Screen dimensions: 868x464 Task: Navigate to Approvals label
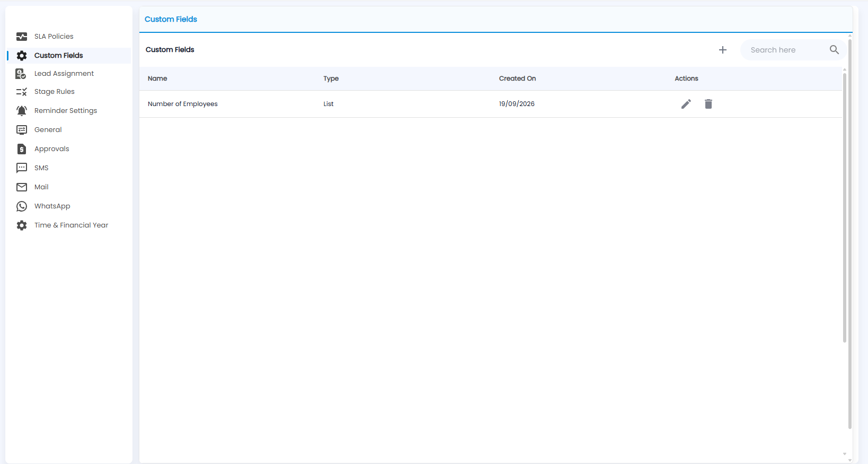(52, 149)
